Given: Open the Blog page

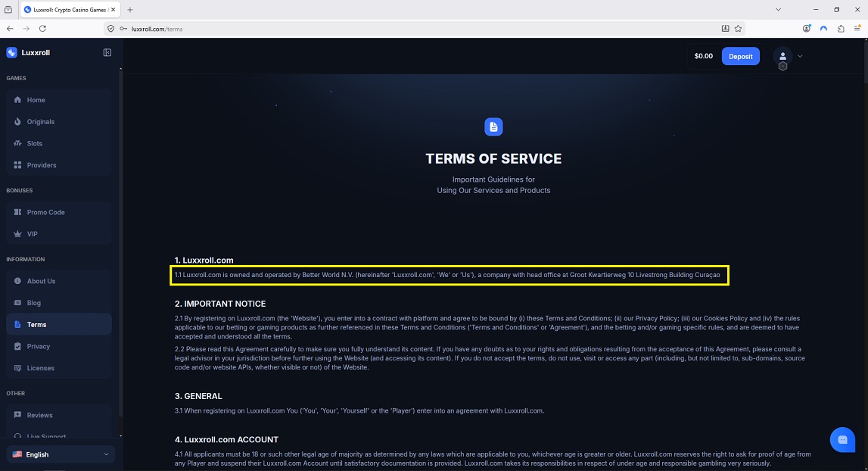Looking at the screenshot, I should [59, 303].
